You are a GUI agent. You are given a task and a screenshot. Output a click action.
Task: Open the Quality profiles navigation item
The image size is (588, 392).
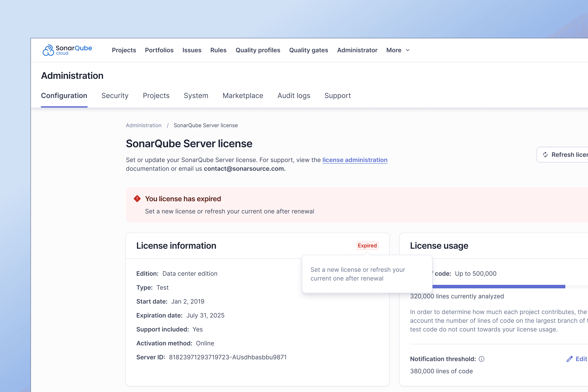coord(258,50)
